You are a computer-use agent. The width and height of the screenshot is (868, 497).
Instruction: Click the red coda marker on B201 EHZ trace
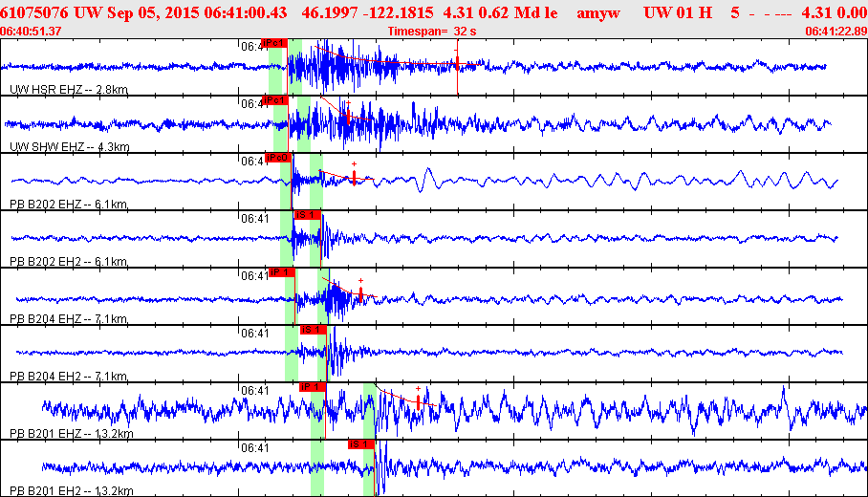(x=418, y=402)
